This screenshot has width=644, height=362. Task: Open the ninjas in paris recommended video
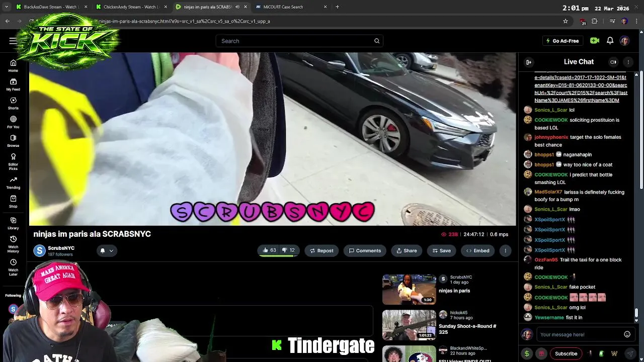click(409, 289)
